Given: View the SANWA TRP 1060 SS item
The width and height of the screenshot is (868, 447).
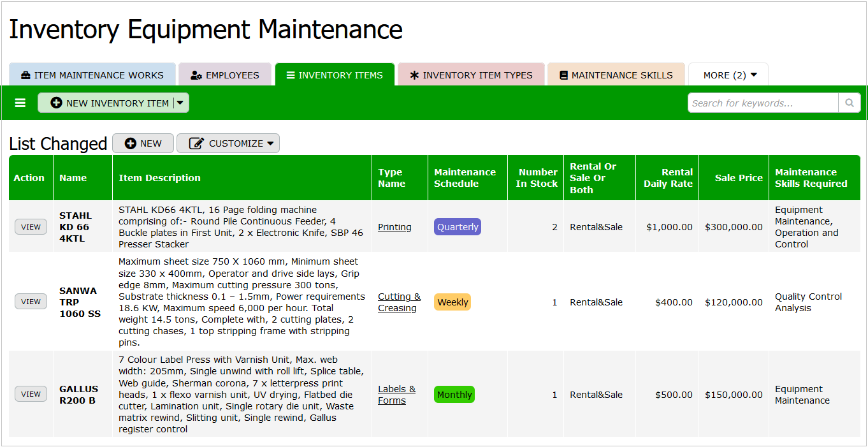Looking at the screenshot, I should coord(31,302).
